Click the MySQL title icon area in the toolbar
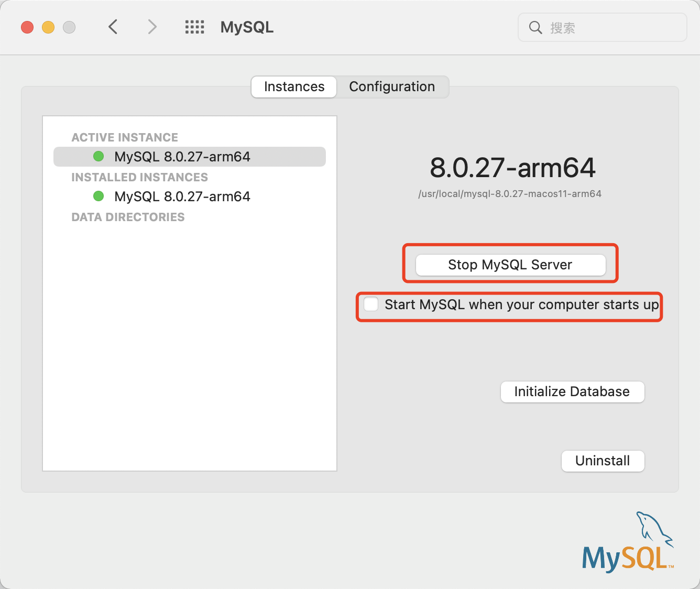The width and height of the screenshot is (700, 589). pos(246,27)
